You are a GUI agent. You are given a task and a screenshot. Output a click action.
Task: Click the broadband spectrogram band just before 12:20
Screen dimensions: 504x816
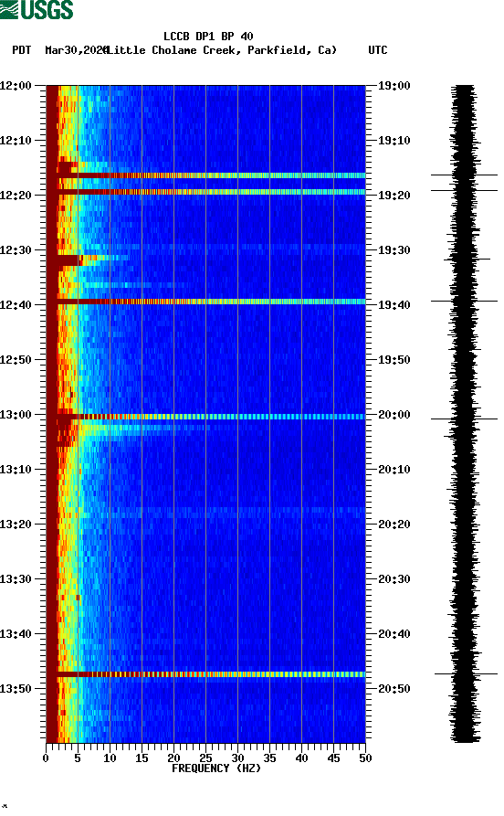[x=206, y=192]
